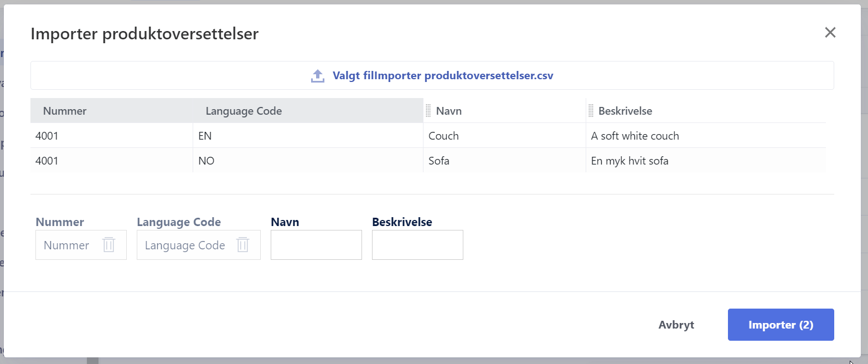Open the selected file link produktoversettelser.csv

[443, 76]
